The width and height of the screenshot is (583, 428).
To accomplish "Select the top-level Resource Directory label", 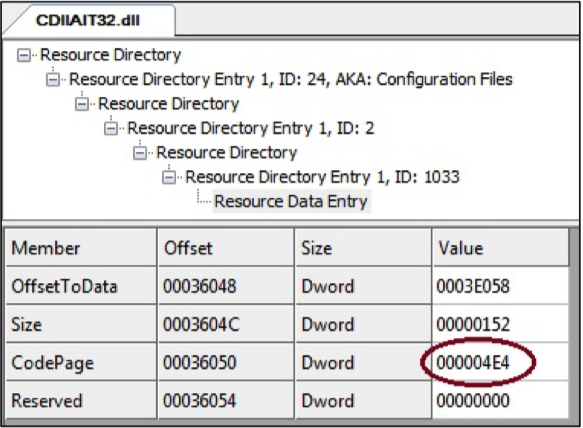I will pos(110,55).
